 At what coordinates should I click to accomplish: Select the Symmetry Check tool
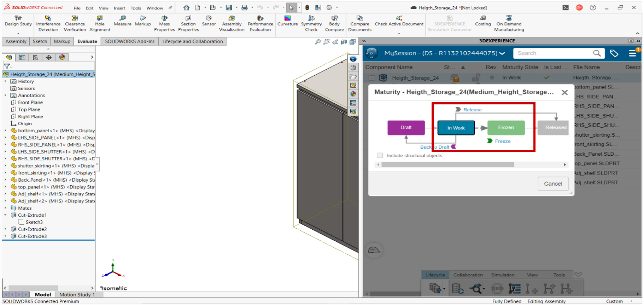tap(311, 23)
